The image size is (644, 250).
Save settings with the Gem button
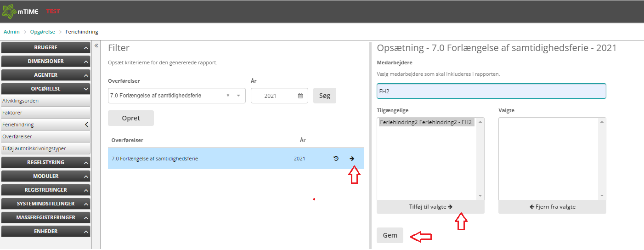(x=390, y=235)
